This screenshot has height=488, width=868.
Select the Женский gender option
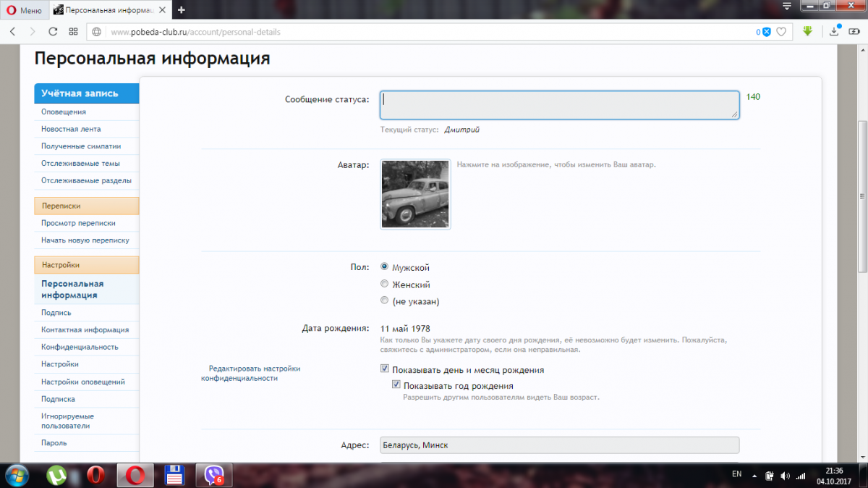(x=385, y=284)
